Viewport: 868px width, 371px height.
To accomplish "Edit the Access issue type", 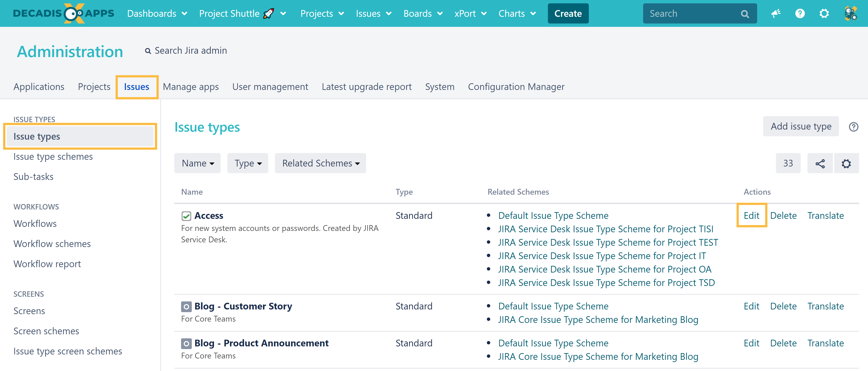I will tap(751, 216).
